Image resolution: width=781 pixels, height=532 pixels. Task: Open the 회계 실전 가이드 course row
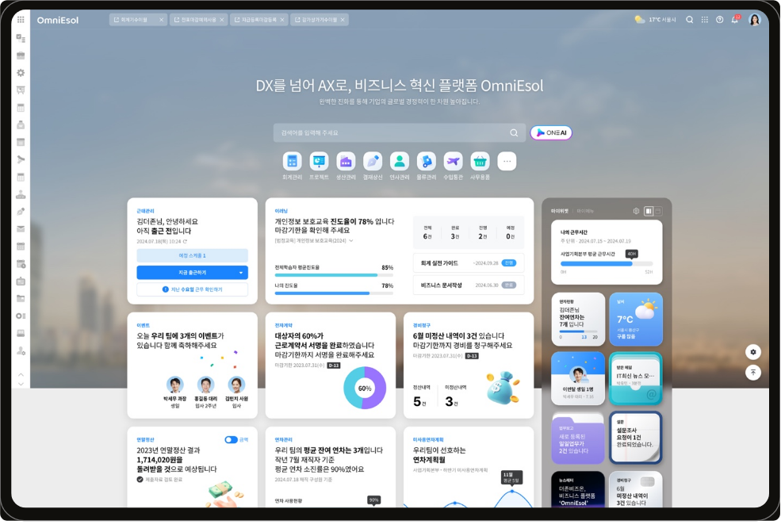[469, 263]
